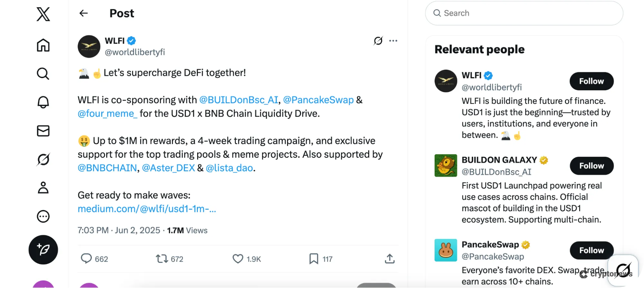Image resolution: width=644 pixels, height=288 pixels.
Task: Click the back arrow beside Post
Action: point(84,13)
